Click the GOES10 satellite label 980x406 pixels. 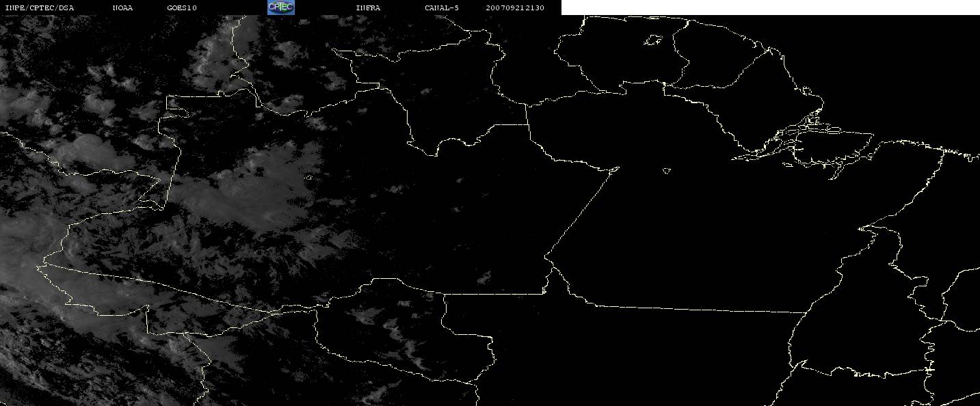pos(182,8)
